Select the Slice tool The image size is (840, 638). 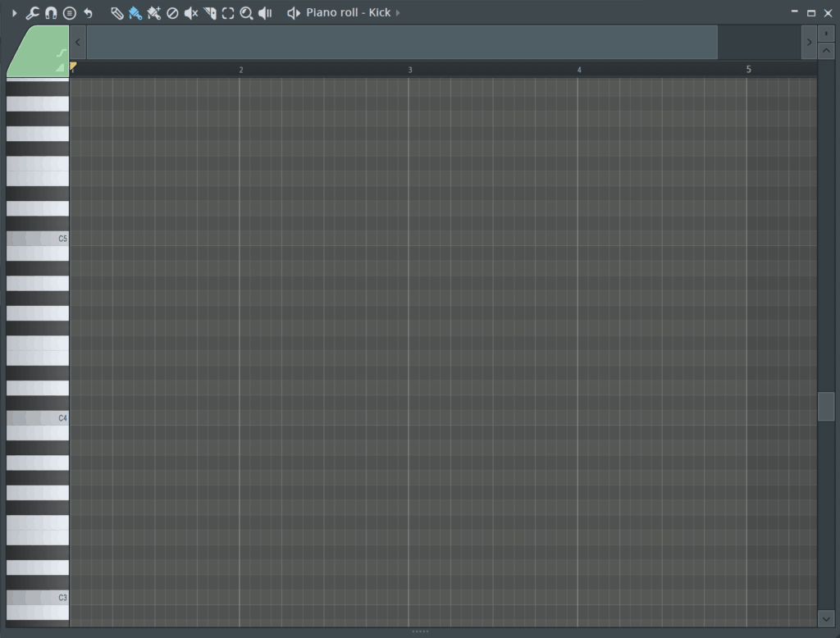point(208,12)
